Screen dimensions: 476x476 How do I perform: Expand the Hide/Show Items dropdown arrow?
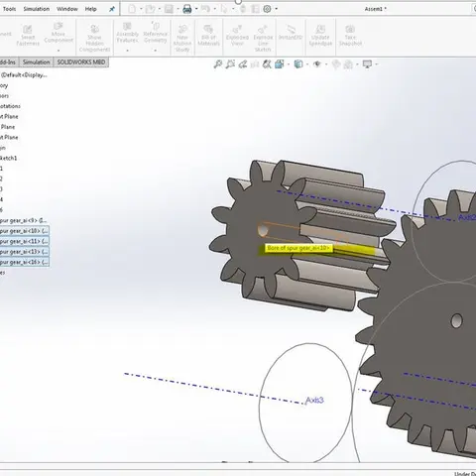point(326,64)
